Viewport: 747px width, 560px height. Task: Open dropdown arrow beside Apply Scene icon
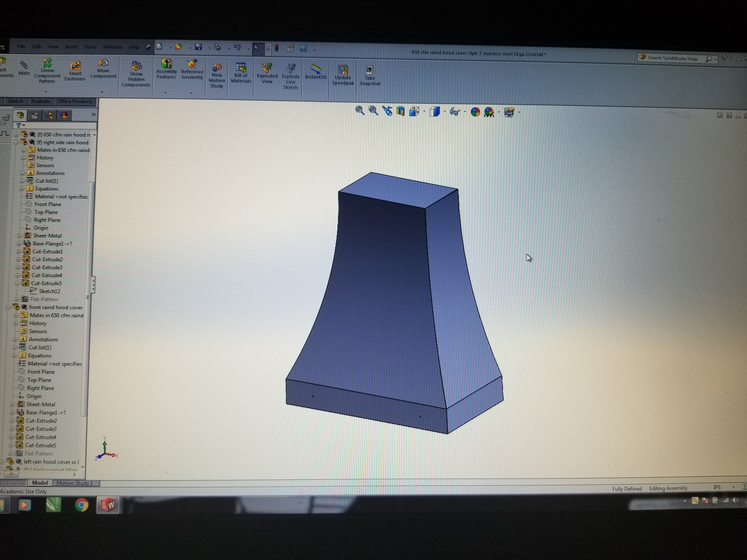click(x=498, y=112)
